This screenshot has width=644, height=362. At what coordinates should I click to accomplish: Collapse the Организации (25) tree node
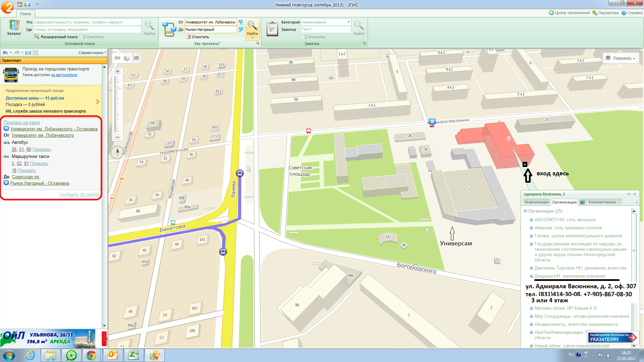point(525,211)
